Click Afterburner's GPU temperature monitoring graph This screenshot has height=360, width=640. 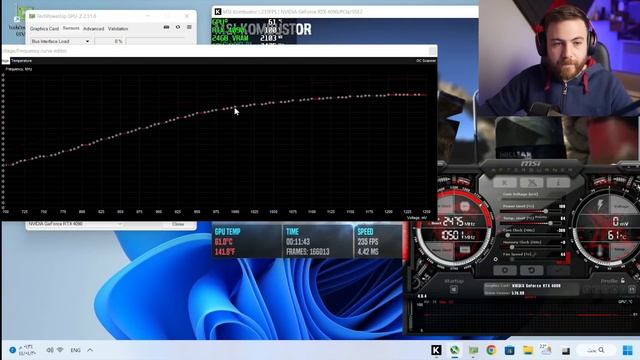click(527, 317)
